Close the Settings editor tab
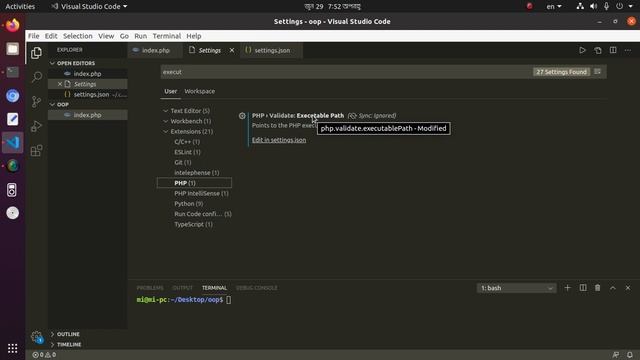The height and width of the screenshot is (360, 640). [x=232, y=50]
